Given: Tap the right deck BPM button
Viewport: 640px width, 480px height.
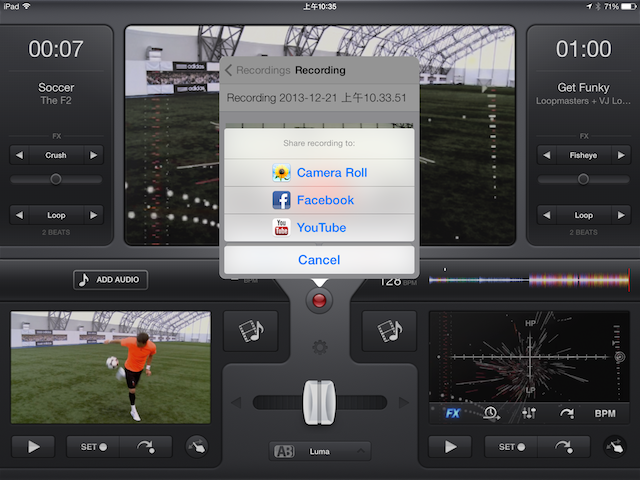Looking at the screenshot, I should pos(605,413).
